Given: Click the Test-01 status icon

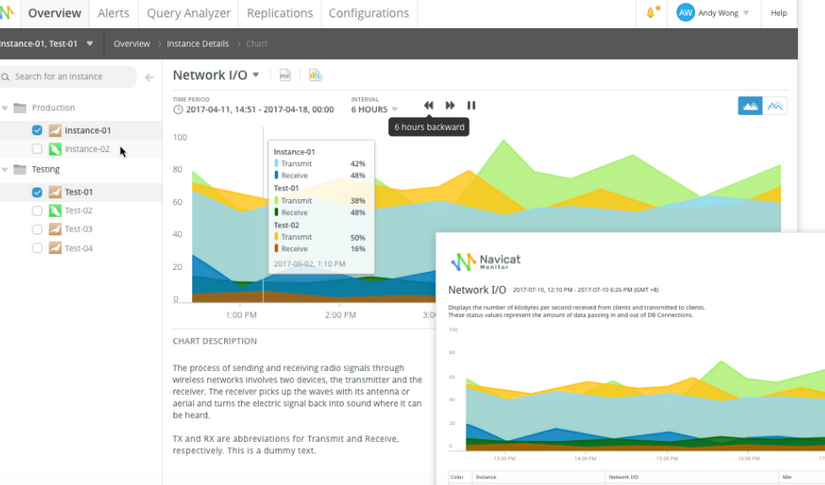Looking at the screenshot, I should tap(55, 192).
